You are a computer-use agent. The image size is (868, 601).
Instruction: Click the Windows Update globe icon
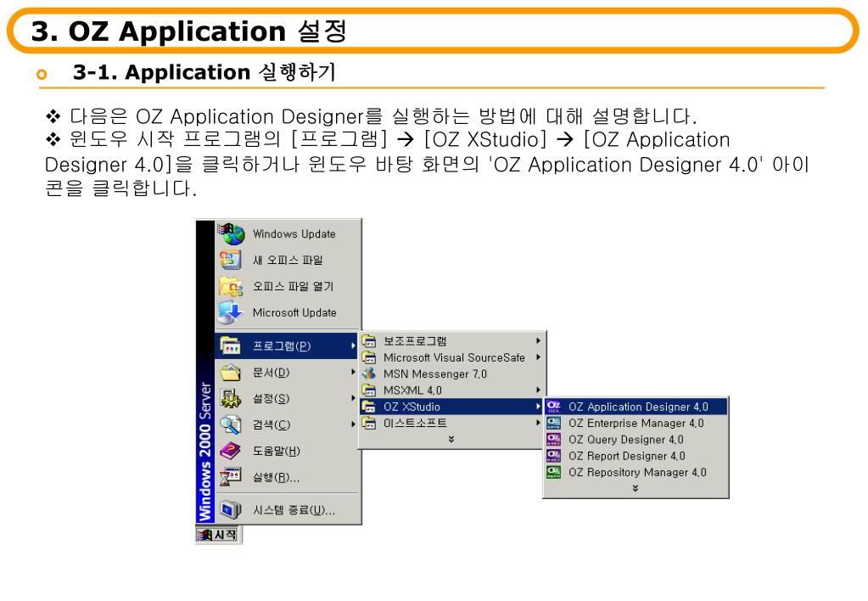[231, 233]
